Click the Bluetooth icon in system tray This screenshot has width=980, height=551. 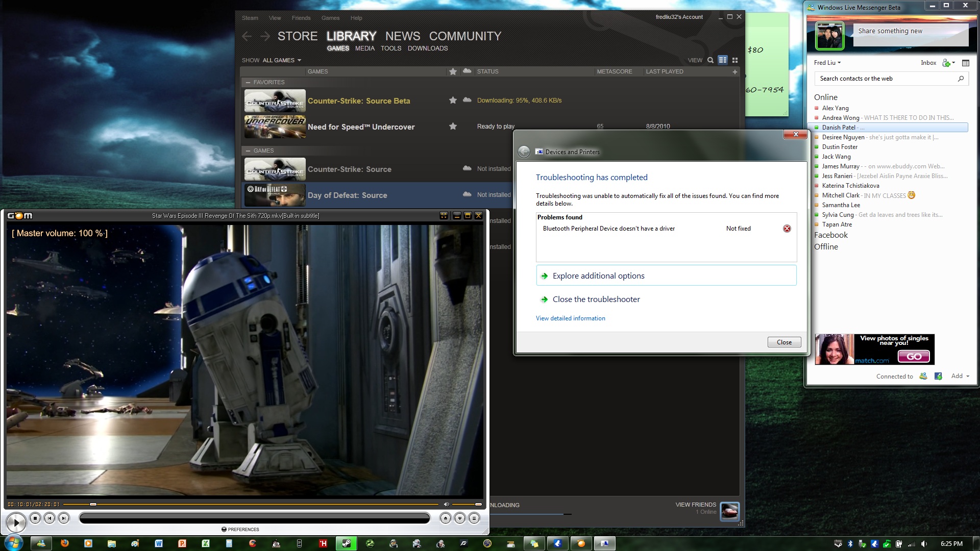click(x=850, y=544)
